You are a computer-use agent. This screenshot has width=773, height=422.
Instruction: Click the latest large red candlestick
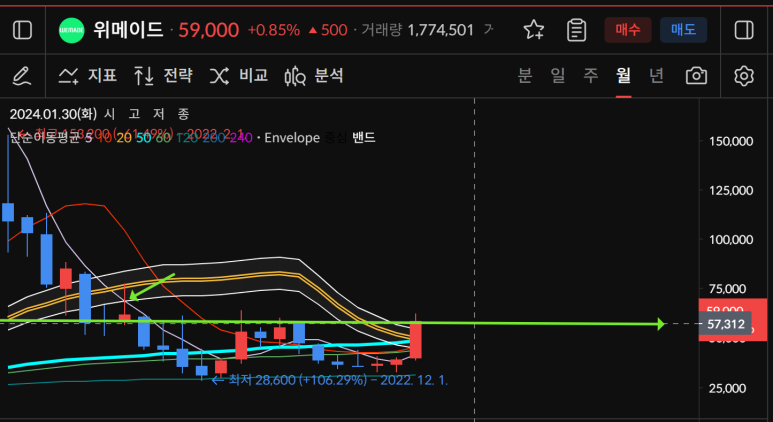(x=416, y=340)
